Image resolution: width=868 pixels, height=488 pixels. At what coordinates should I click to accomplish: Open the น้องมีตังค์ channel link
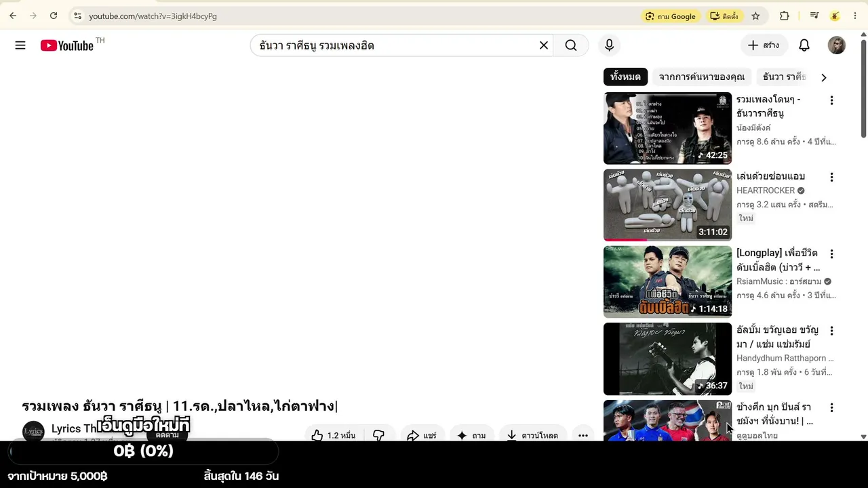(x=753, y=127)
